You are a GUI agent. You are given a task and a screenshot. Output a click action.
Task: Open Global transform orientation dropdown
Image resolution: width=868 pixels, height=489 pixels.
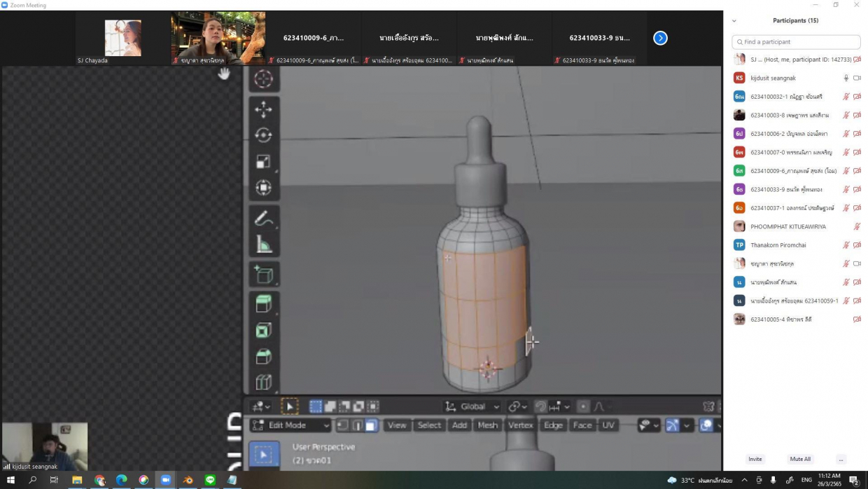point(472,406)
